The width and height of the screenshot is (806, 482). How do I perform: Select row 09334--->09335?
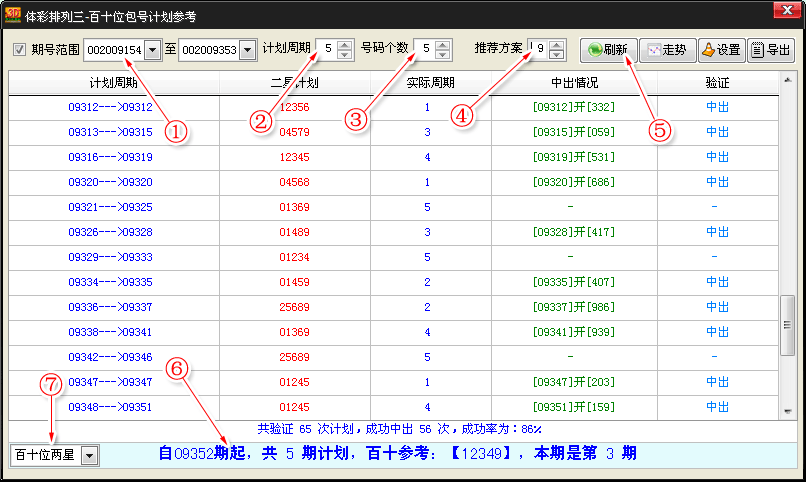pyautogui.click(x=393, y=282)
